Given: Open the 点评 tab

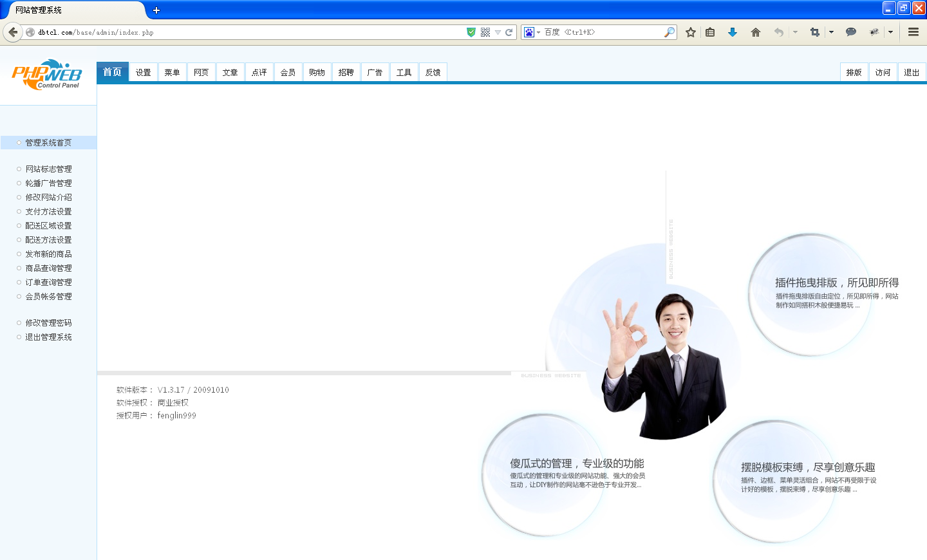Looking at the screenshot, I should 259,72.
